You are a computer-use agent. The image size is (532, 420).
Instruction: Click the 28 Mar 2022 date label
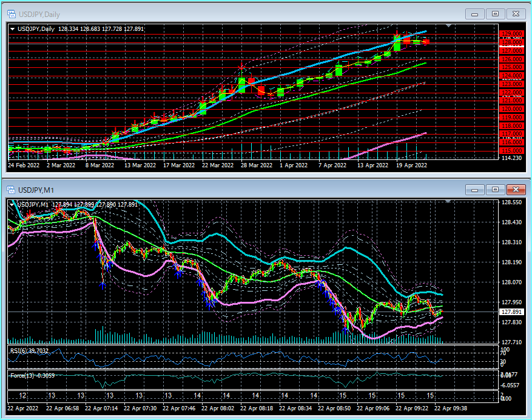click(257, 165)
